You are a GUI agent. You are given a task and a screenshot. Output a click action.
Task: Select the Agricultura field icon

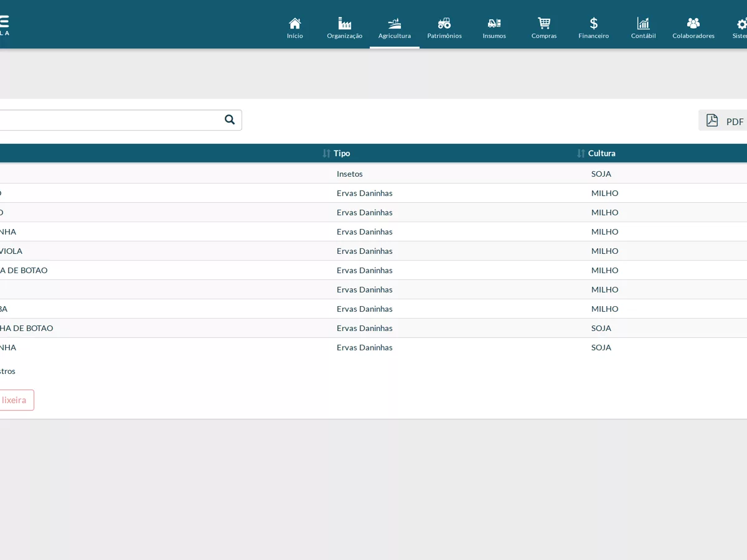(395, 24)
